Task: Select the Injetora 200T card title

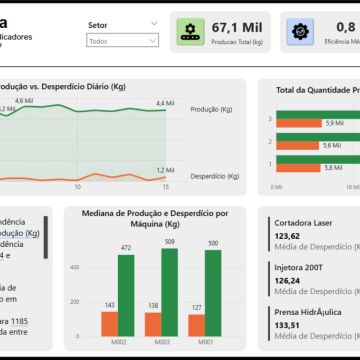Action: pos(298,268)
